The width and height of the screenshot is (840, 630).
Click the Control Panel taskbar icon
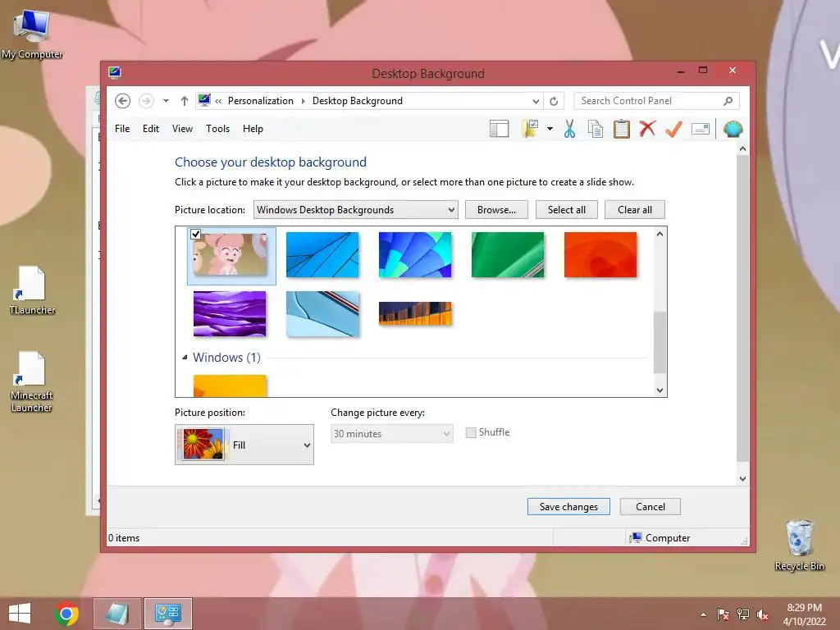pos(168,614)
